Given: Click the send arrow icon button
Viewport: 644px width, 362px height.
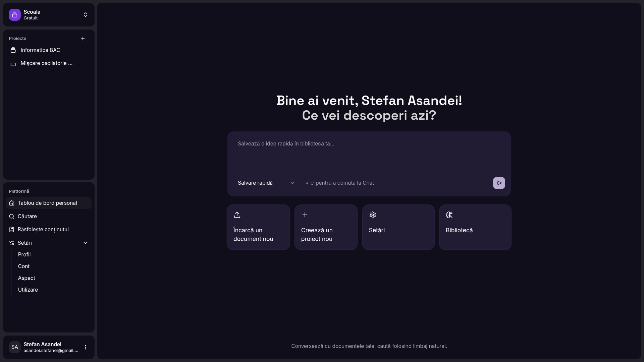Looking at the screenshot, I should 499,183.
